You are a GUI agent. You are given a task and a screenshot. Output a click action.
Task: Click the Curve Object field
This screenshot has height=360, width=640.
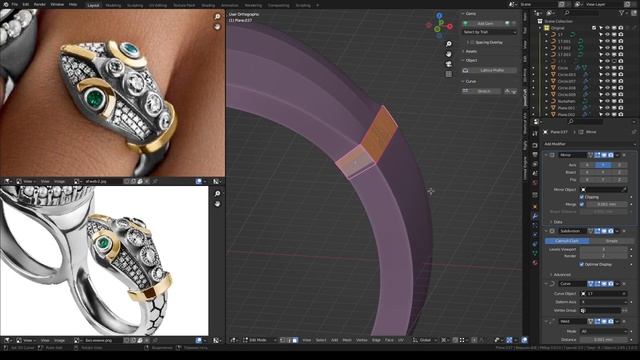(604, 293)
